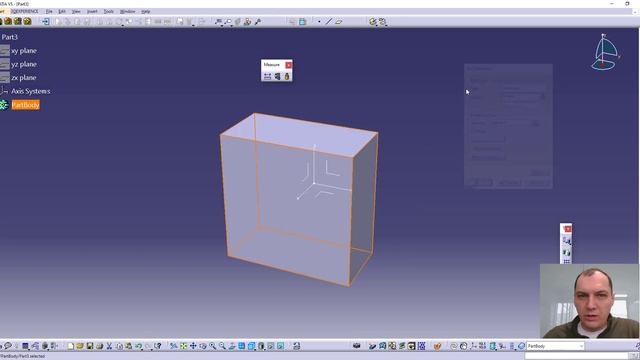The width and height of the screenshot is (640, 360).
Task: Click the Point tool icon
Action: point(319,22)
